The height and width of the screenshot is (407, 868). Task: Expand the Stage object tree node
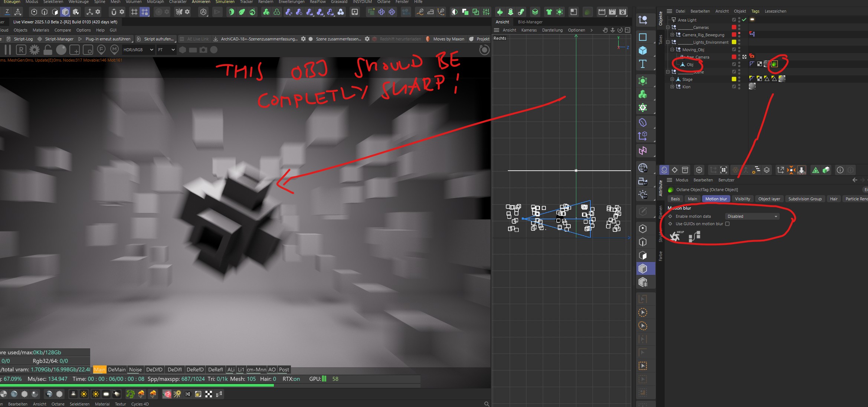click(x=672, y=79)
